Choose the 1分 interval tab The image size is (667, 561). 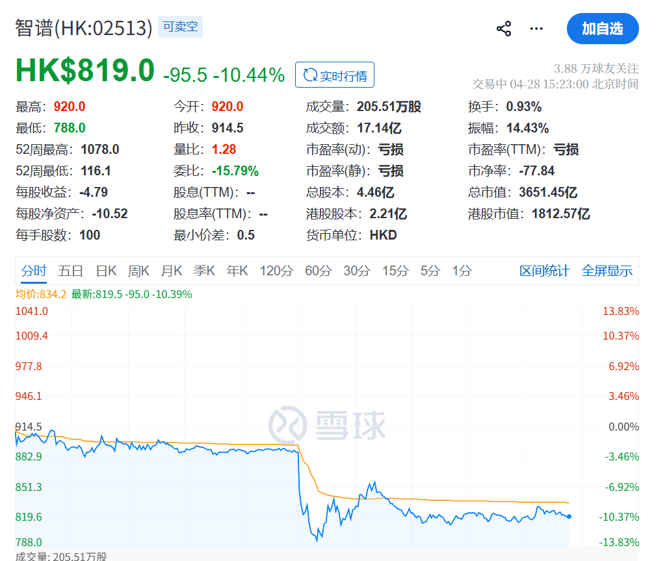[x=461, y=270]
